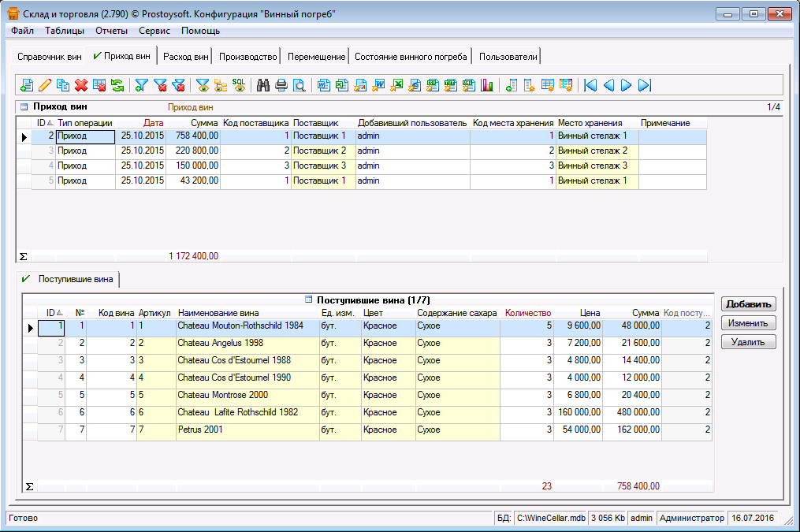Click the pencil edit record icon
This screenshot has width=800, height=532.
[x=45, y=85]
